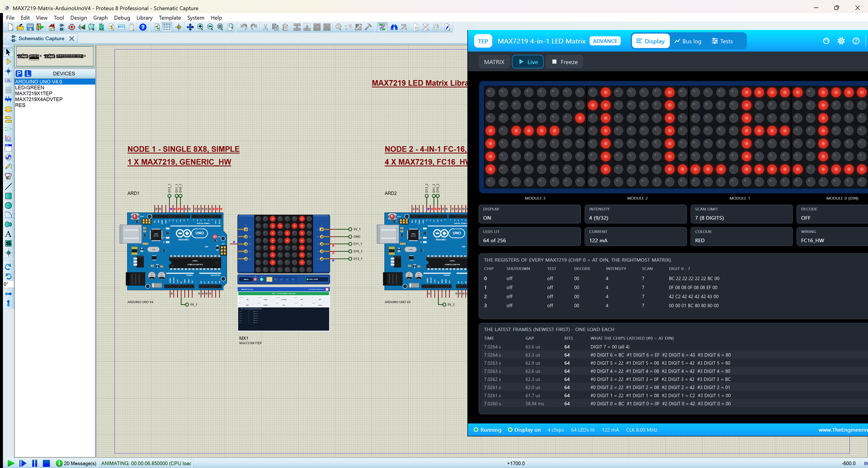Open the 20 Message(s) simulation log
The image size is (868, 468).
pyautogui.click(x=76, y=463)
